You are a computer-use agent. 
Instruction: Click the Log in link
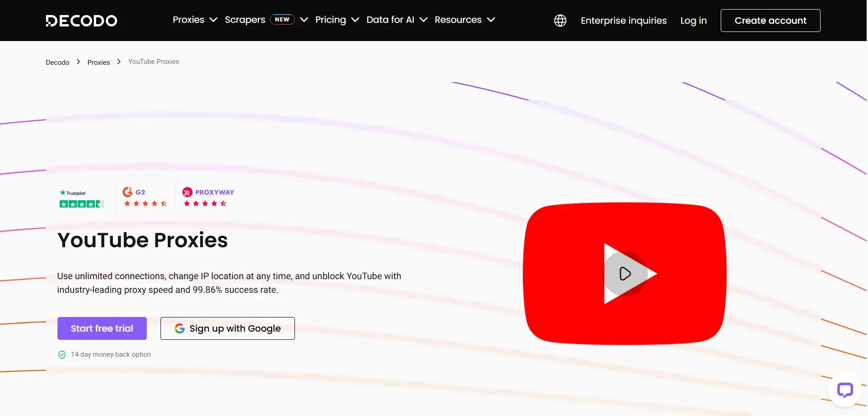[x=693, y=21]
